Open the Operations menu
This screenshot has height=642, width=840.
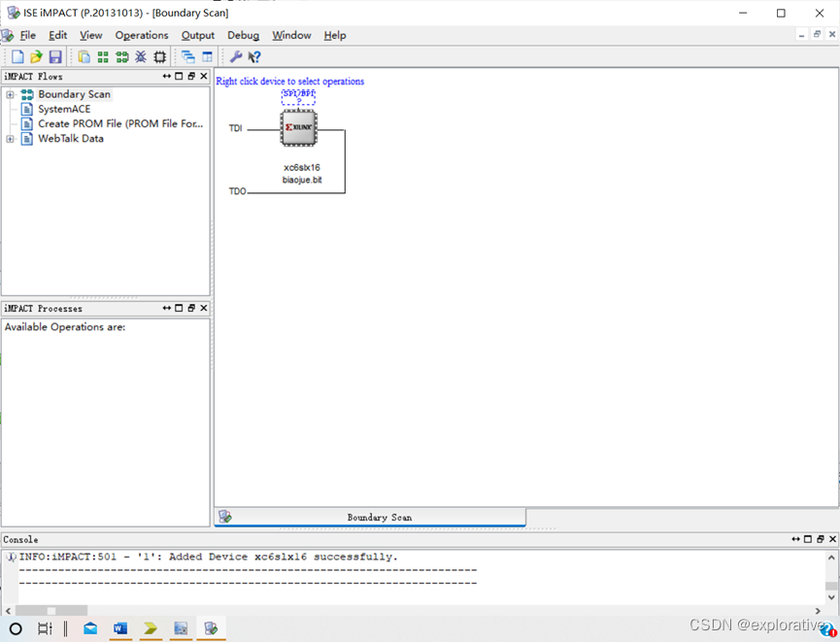pyautogui.click(x=142, y=35)
